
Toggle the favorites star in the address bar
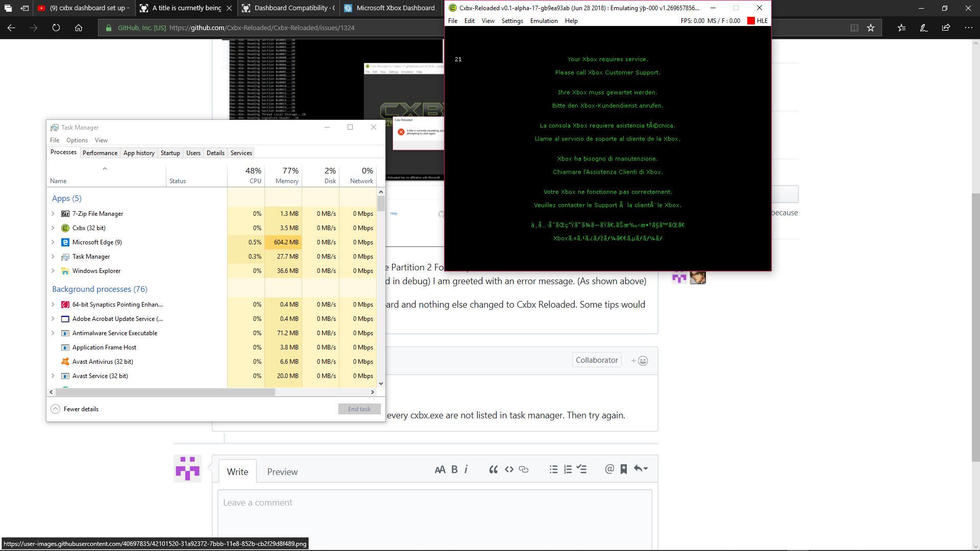pyautogui.click(x=871, y=28)
